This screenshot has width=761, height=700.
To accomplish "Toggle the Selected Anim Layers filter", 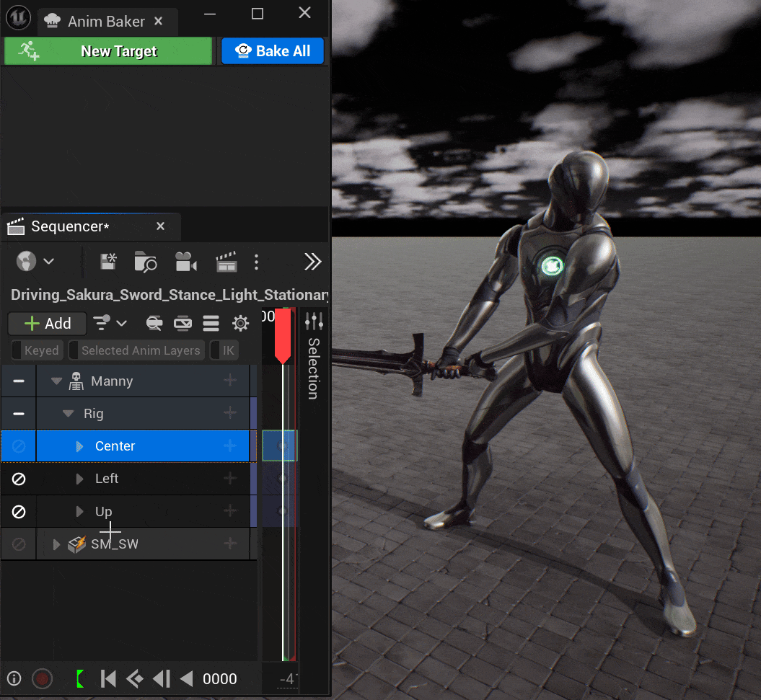I will 136,350.
